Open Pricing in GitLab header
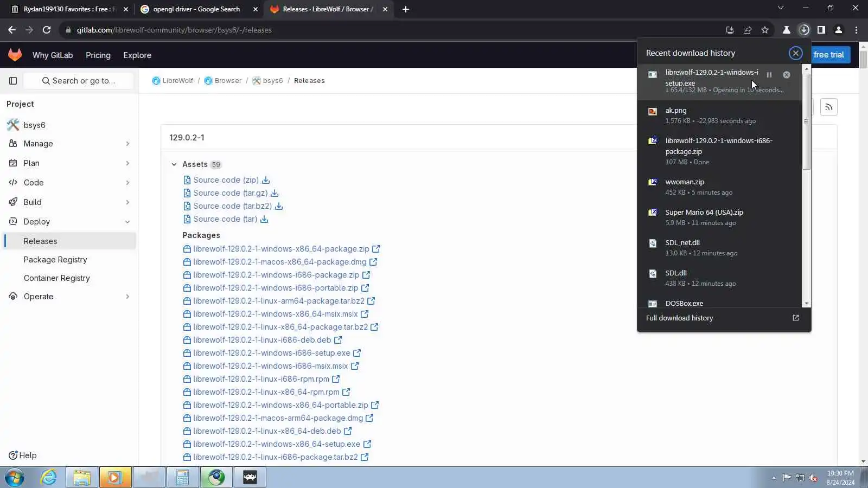868x488 pixels. [x=98, y=55]
